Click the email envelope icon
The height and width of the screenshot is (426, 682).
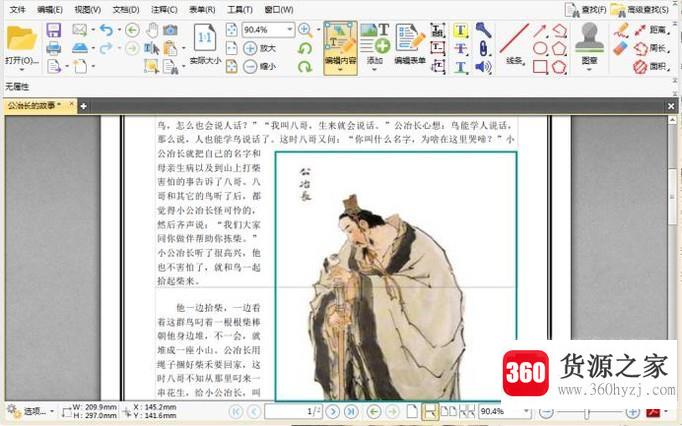80,30
